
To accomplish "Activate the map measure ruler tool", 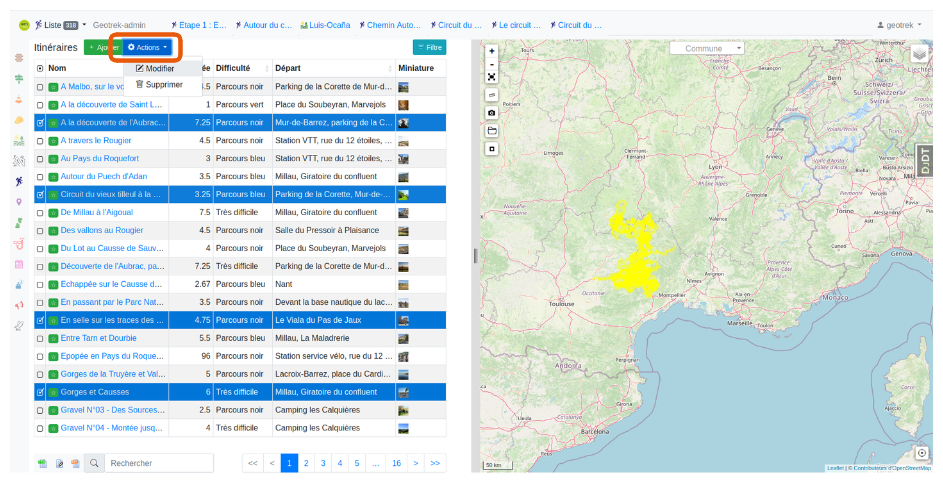I will click(x=492, y=95).
